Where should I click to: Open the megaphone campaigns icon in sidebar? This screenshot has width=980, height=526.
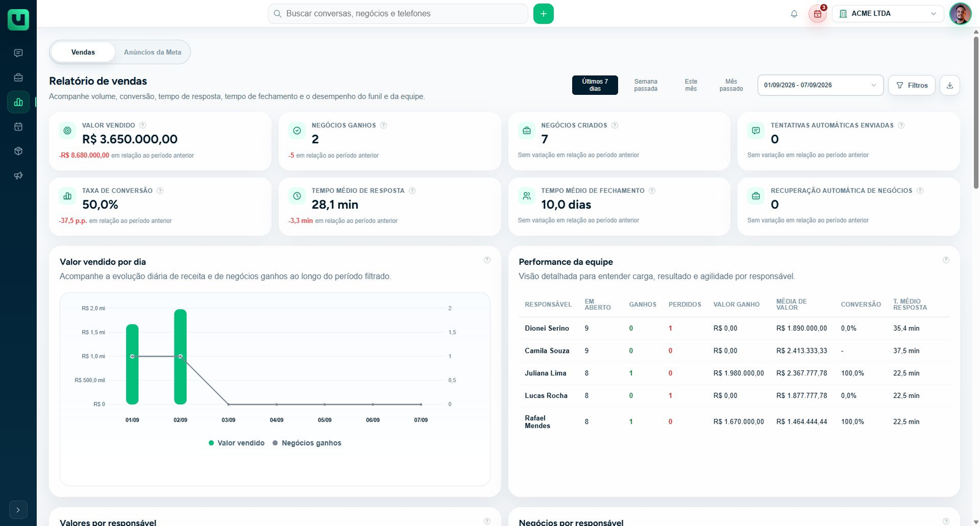tap(18, 176)
